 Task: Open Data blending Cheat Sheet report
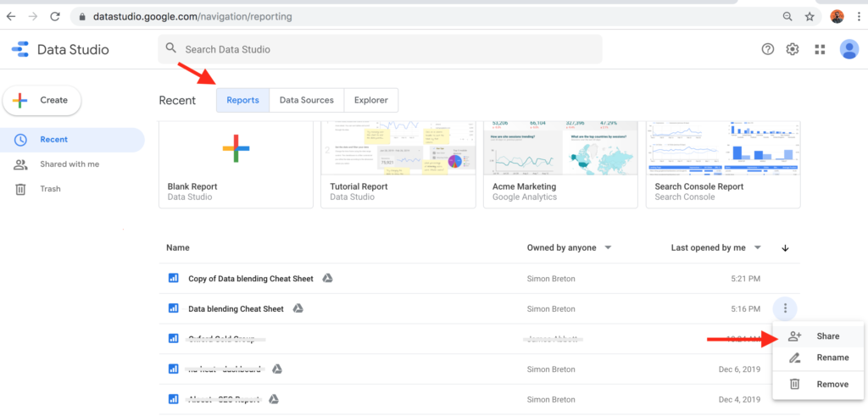tap(236, 308)
